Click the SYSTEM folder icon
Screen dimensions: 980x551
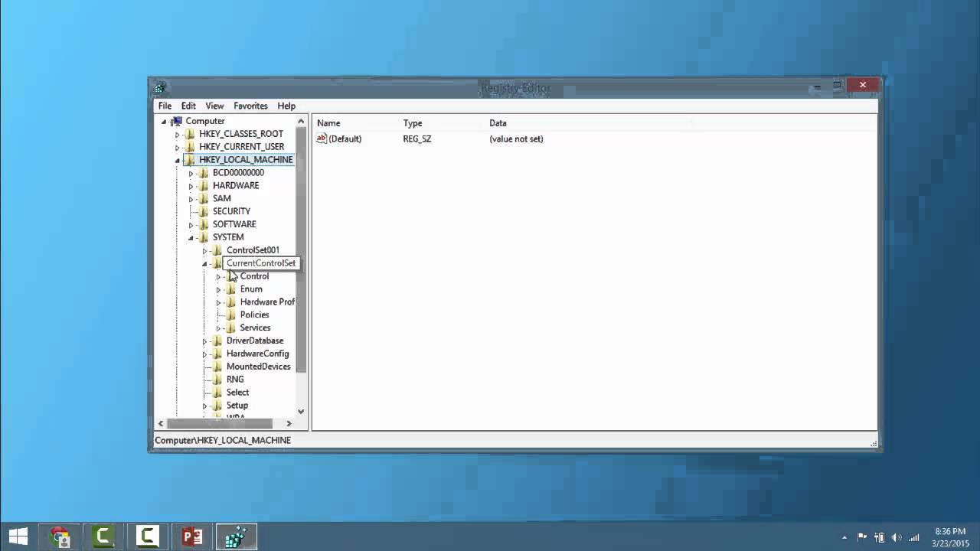coord(204,237)
